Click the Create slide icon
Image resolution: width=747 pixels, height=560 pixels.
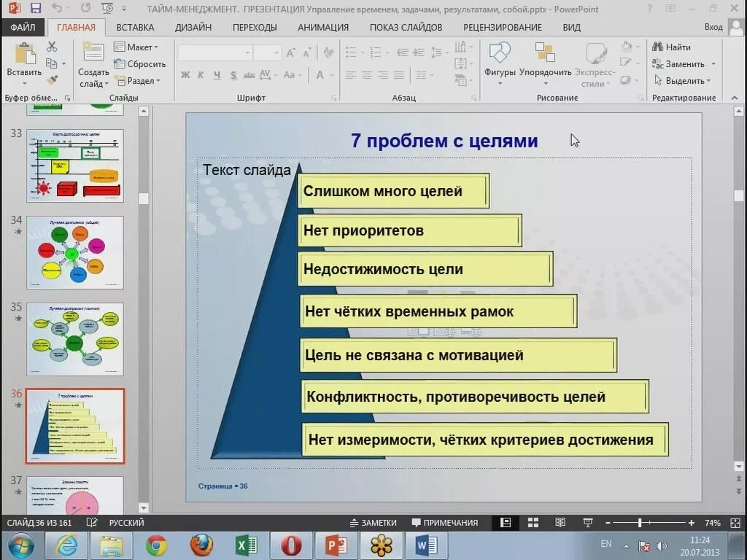point(93,52)
